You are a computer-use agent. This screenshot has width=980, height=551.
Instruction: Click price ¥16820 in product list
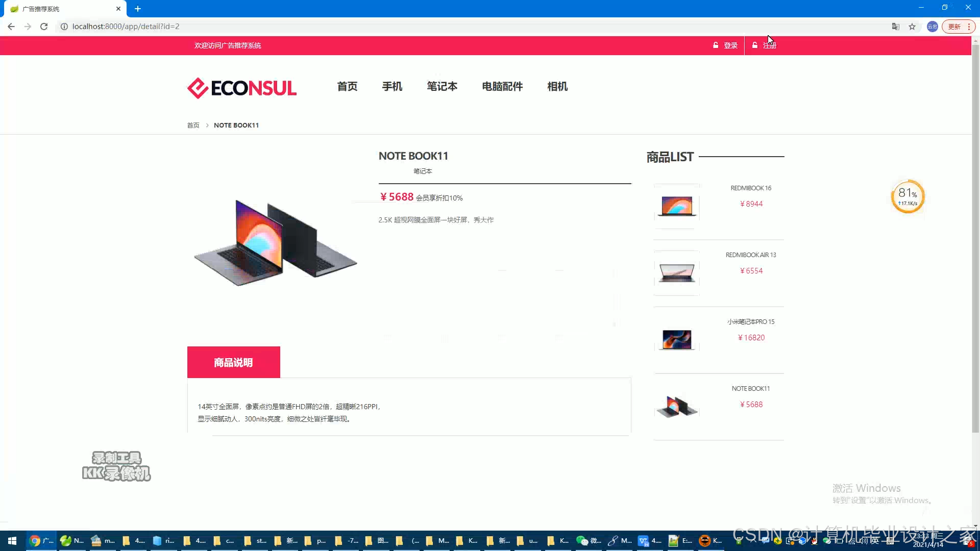click(x=751, y=337)
